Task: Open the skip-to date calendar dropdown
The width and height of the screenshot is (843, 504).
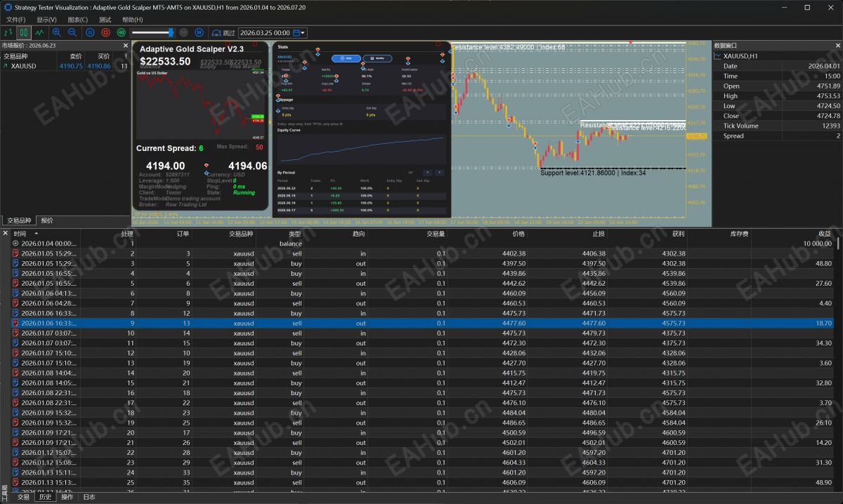Action: [x=299, y=32]
